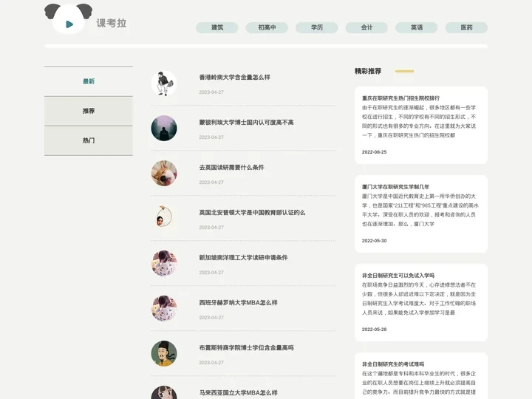The width and height of the screenshot is (532, 399).
Task: Click the 课考拉 site name
Action: (x=112, y=23)
